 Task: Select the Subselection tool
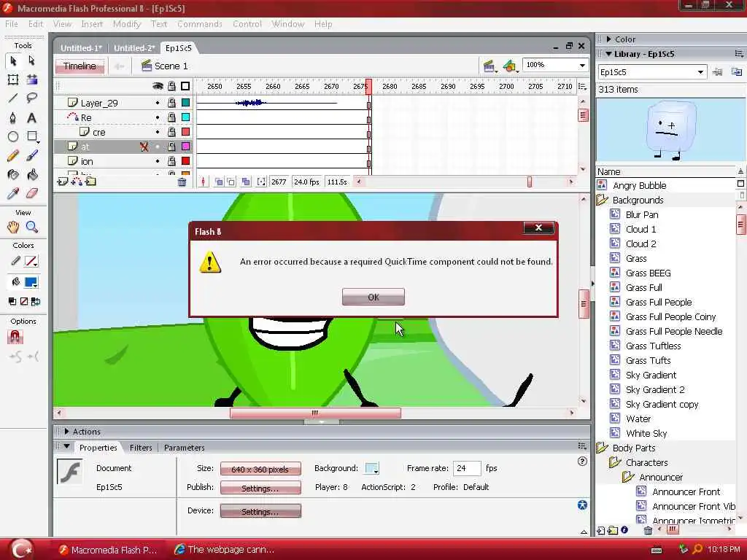(x=32, y=61)
